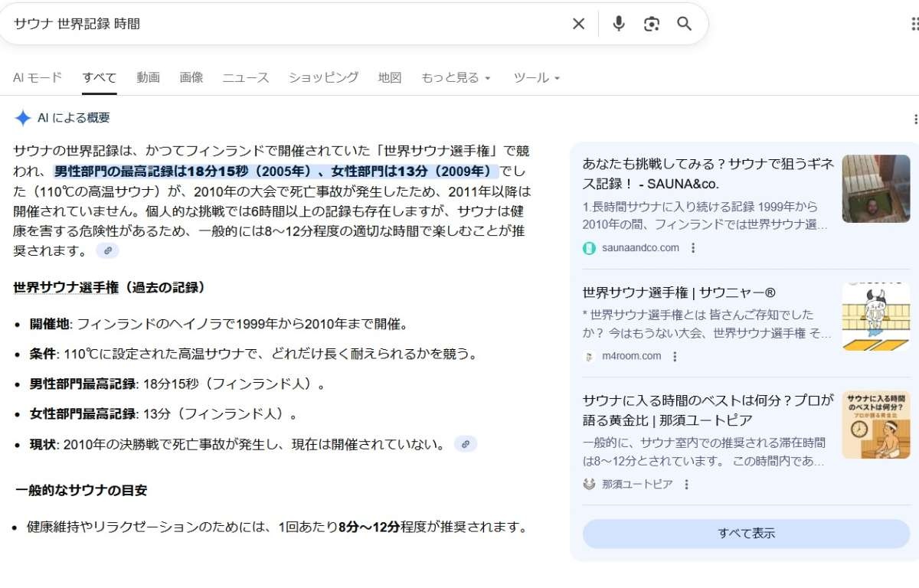Click the microphone voice search icon

[619, 24]
